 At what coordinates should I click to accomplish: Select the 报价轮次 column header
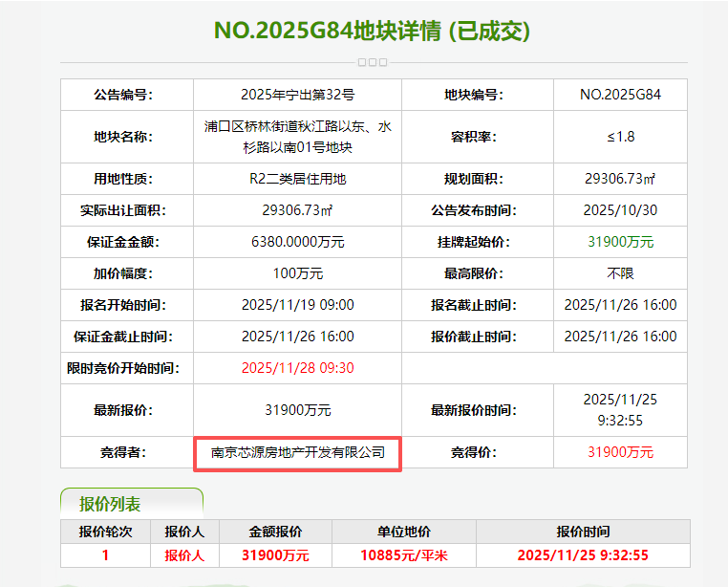(105, 532)
